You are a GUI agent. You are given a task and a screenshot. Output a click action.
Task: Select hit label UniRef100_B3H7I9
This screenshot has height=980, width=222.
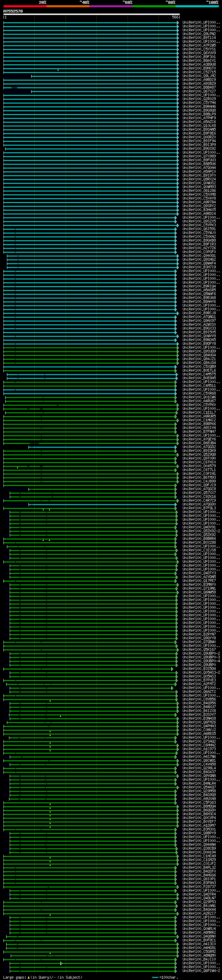pos(199,267)
